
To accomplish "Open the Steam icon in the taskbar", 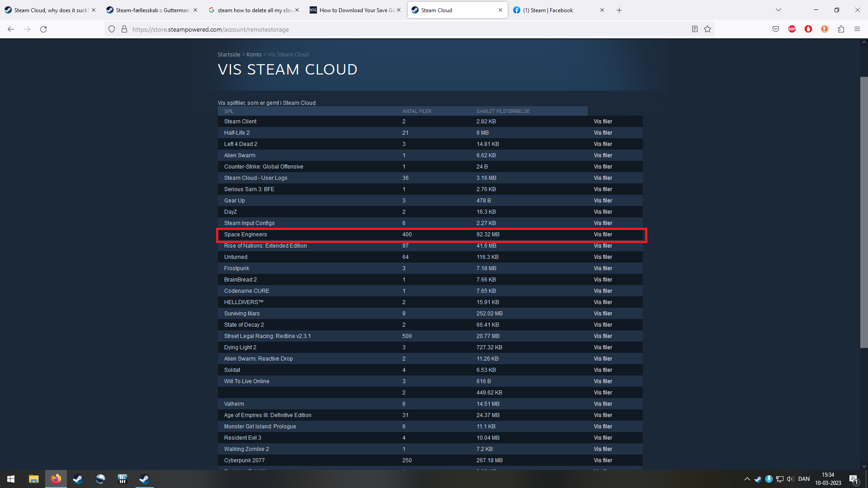I will pyautogui.click(x=78, y=479).
